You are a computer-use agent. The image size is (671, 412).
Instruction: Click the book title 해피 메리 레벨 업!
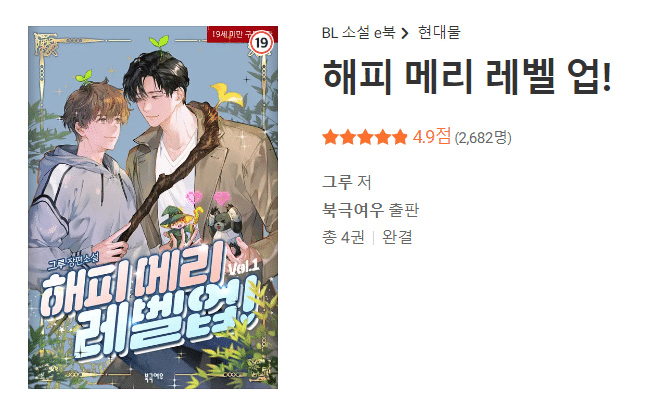point(468,77)
